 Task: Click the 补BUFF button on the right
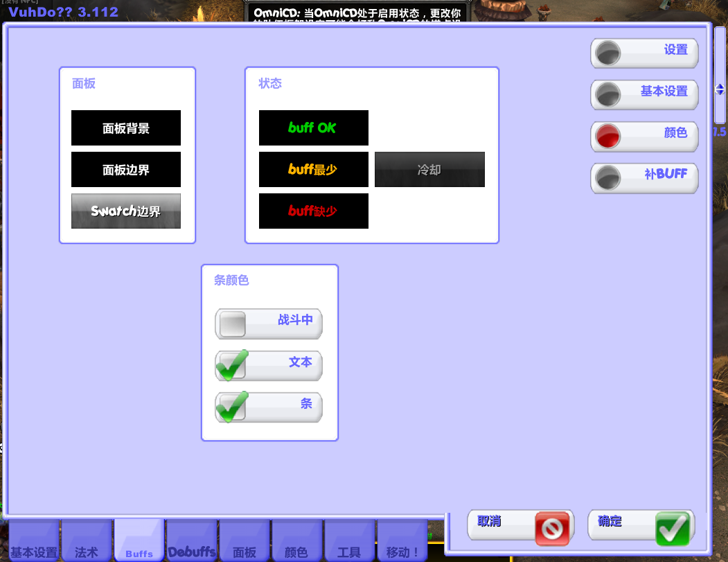(644, 178)
